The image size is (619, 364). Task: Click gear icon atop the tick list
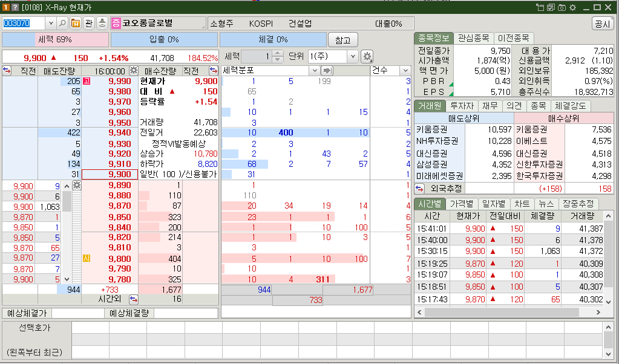click(x=77, y=186)
